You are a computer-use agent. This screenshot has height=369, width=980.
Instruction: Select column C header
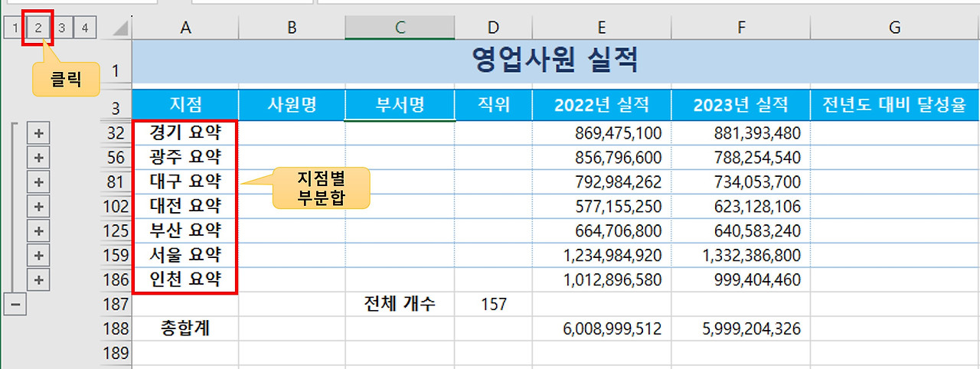[400, 28]
